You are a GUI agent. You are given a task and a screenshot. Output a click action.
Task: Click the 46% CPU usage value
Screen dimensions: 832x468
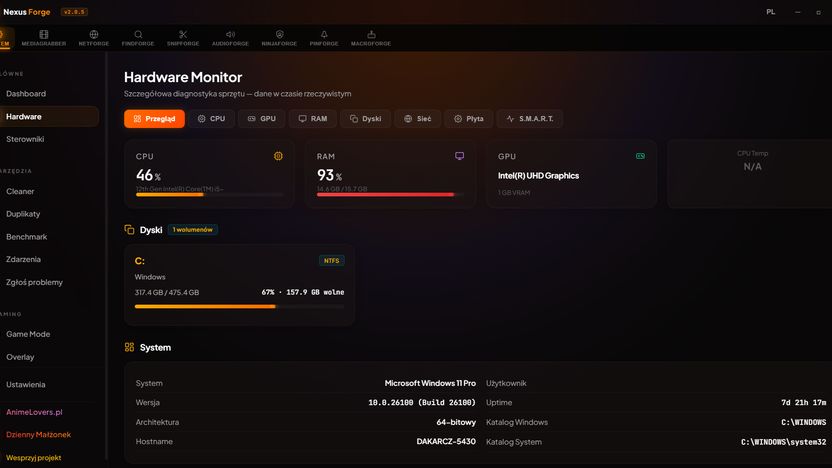pyautogui.click(x=148, y=175)
